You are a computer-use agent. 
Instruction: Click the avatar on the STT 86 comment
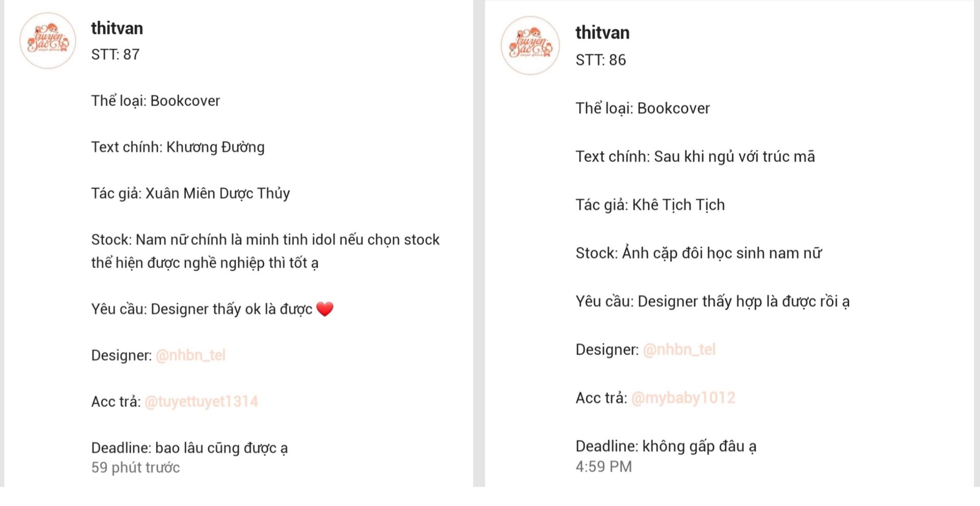pyautogui.click(x=530, y=45)
